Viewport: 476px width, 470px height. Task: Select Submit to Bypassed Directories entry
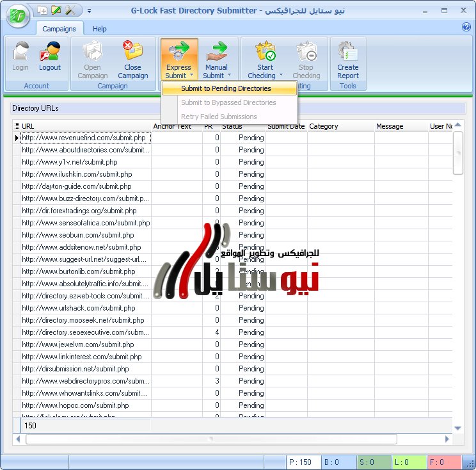coord(229,102)
